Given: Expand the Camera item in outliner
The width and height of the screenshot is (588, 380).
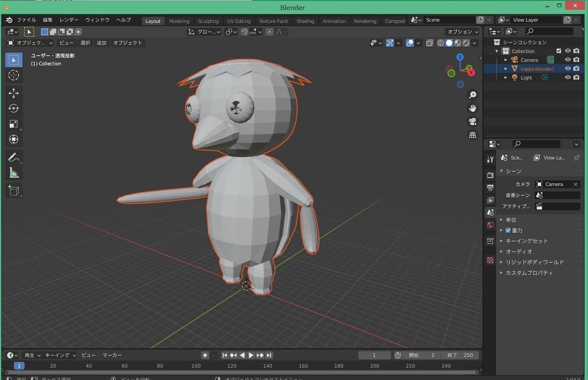Looking at the screenshot, I should [x=506, y=60].
